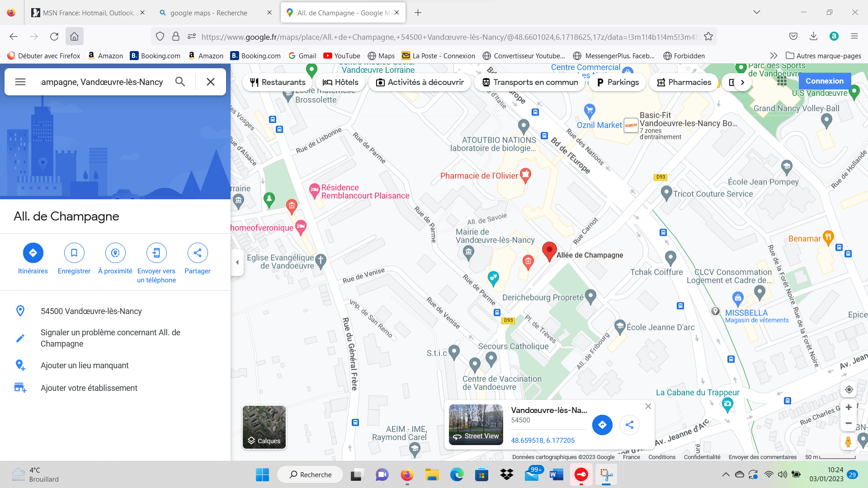Center map on your location
Screen dimensions: 868x488
point(849,389)
